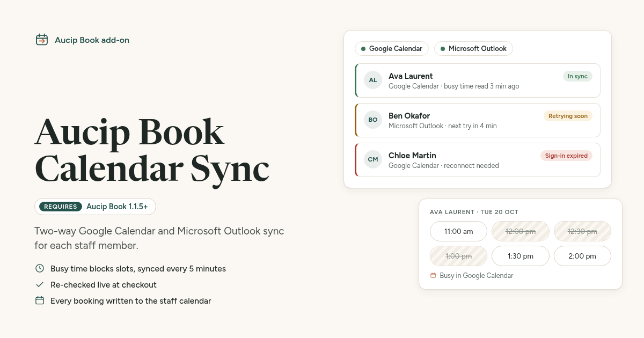This screenshot has width=644, height=338.
Task: Click the Busy in Google Calendar legend text
Action: (476, 275)
